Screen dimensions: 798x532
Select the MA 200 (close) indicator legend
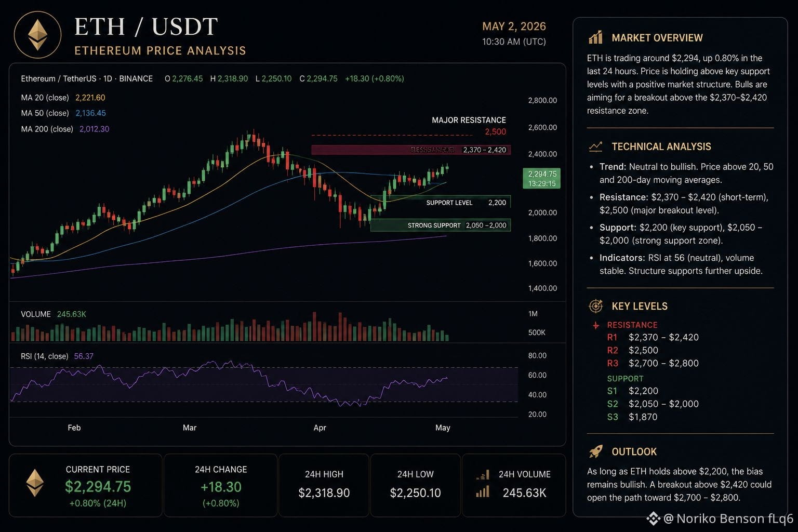(x=65, y=129)
